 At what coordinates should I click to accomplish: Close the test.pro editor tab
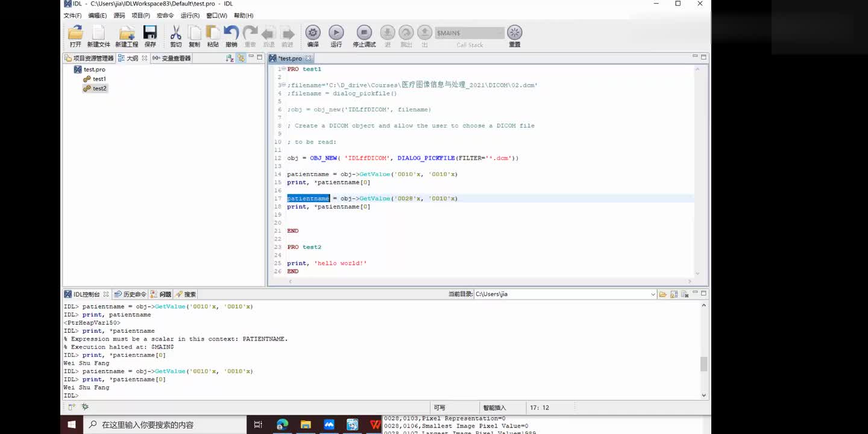coord(308,58)
